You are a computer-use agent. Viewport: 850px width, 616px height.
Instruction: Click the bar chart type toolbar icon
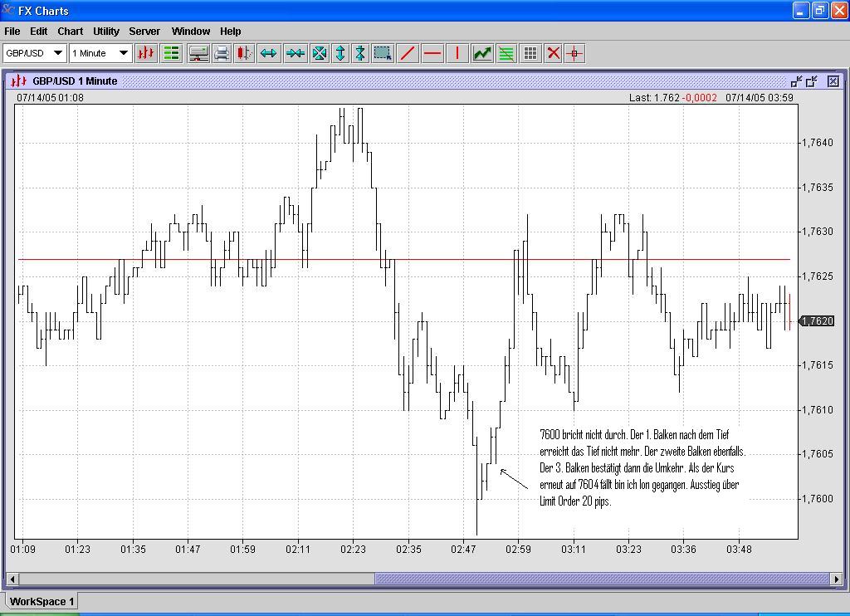click(x=146, y=53)
